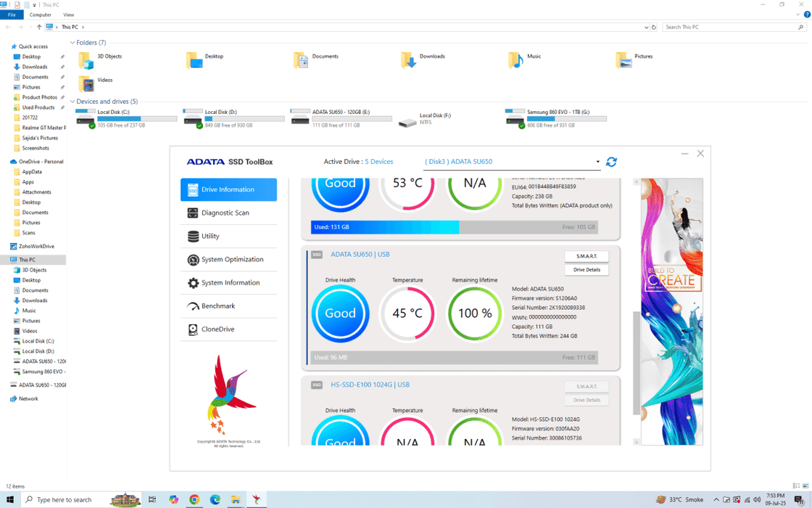Open the View ribbon tab

(x=68, y=15)
